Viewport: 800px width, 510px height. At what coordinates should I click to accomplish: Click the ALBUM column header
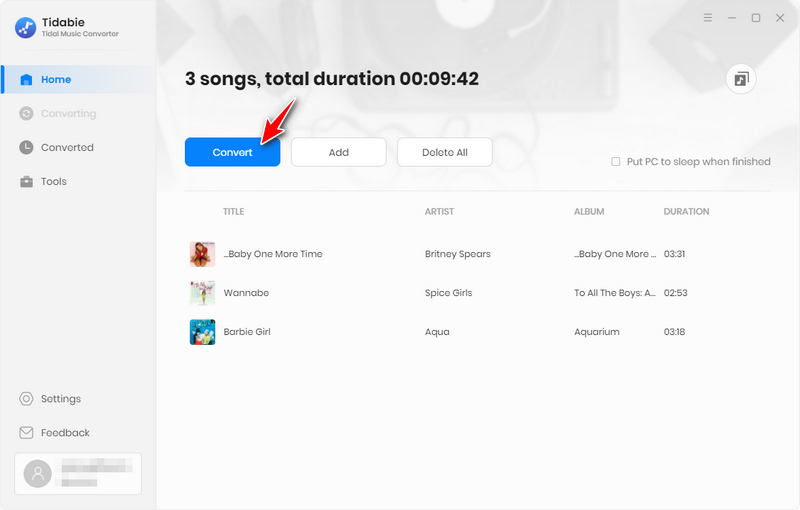[x=589, y=211]
